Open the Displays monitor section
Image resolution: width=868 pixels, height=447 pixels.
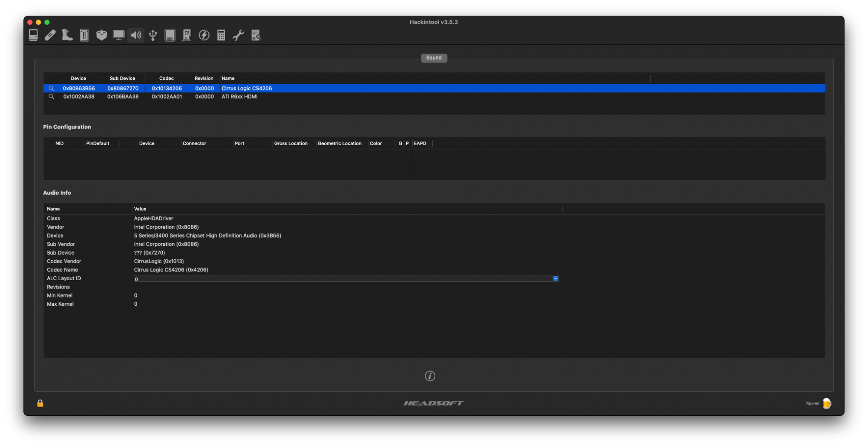pos(118,35)
